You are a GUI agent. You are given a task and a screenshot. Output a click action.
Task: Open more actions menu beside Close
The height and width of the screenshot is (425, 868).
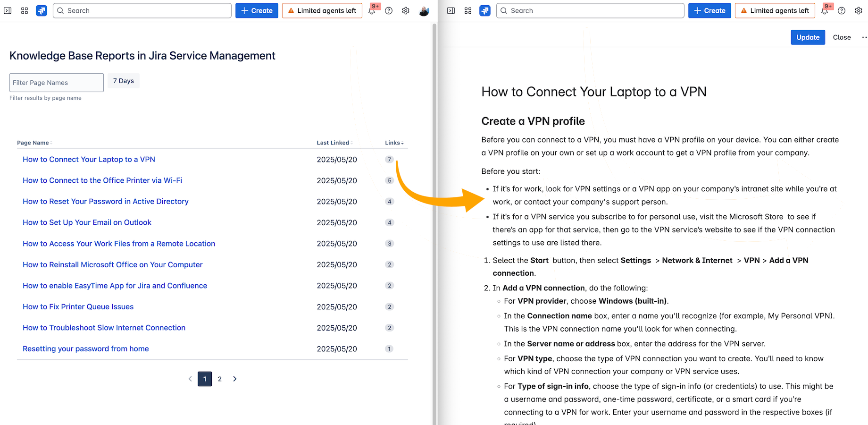(864, 37)
